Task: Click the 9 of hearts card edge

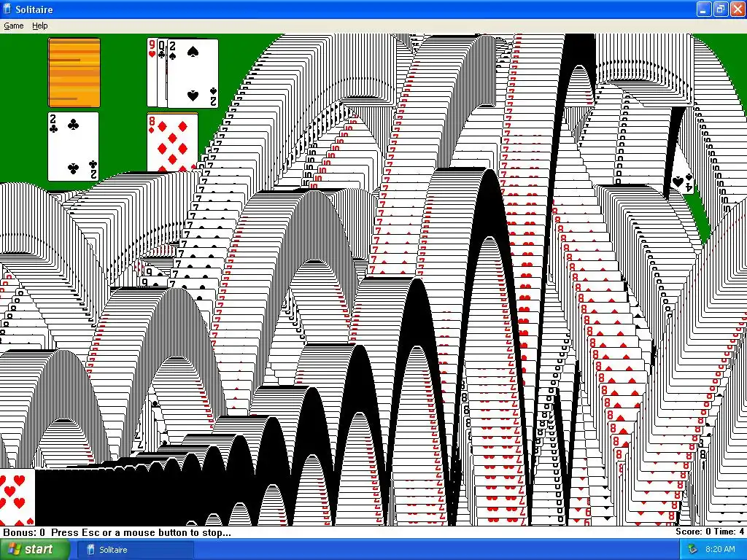Action: point(152,73)
